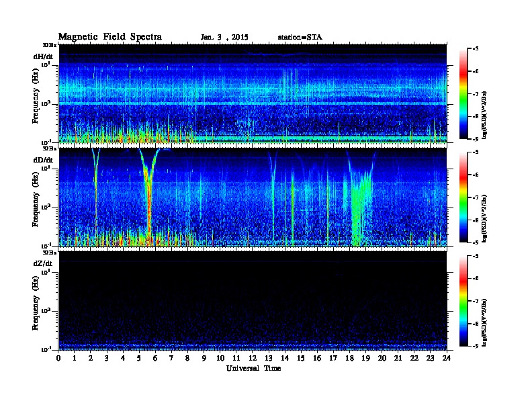
Task: Click hour tick label "18" on the time axis
Action: (349, 358)
